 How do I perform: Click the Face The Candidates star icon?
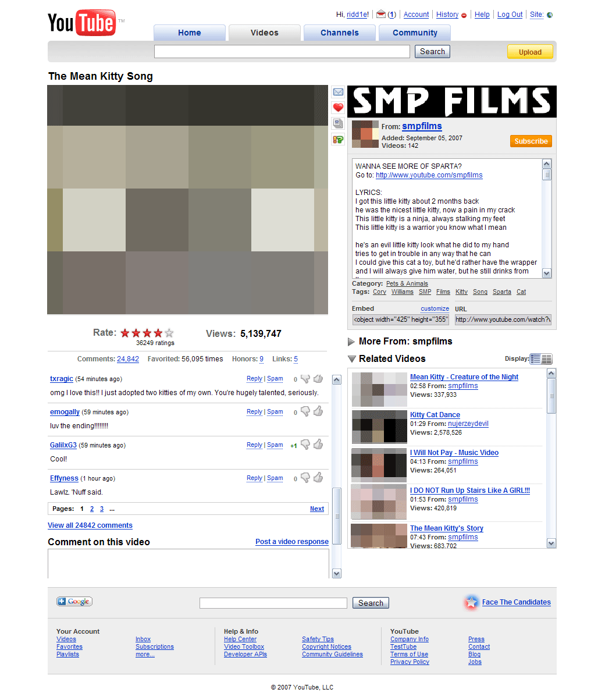471,602
